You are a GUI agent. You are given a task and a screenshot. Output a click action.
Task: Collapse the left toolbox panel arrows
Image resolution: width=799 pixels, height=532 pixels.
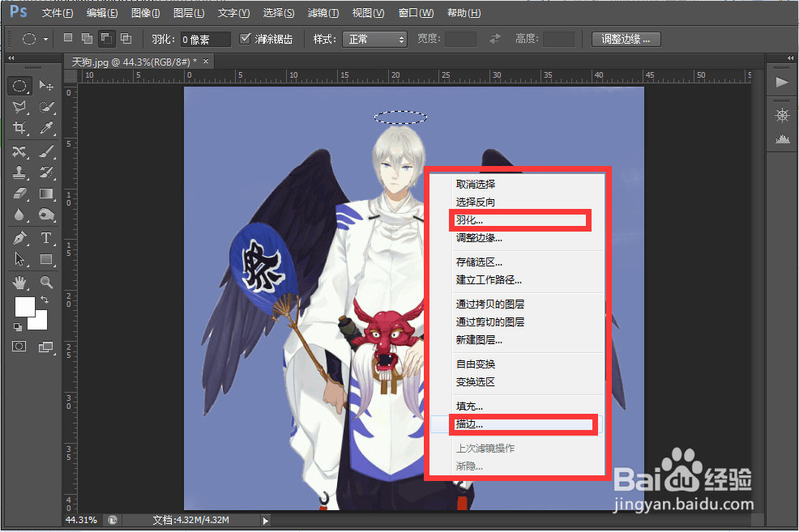[x=11, y=58]
